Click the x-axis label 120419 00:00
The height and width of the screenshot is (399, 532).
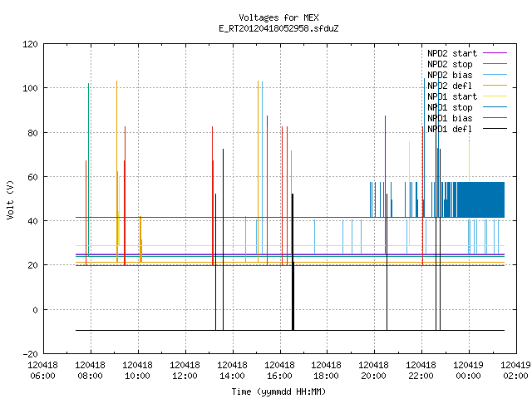point(469,371)
